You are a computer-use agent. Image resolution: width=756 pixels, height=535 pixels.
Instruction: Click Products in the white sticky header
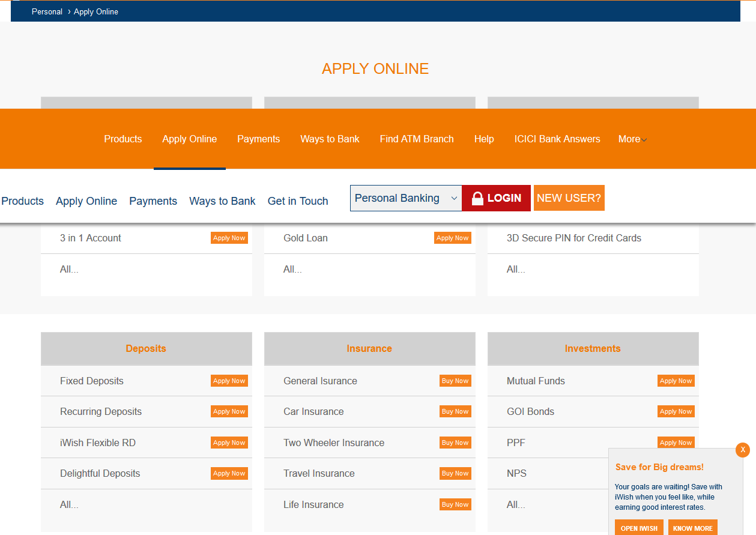click(22, 201)
